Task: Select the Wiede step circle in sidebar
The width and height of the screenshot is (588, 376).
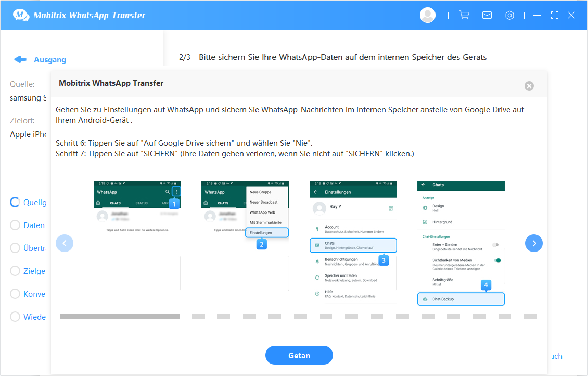Action: 15,317
